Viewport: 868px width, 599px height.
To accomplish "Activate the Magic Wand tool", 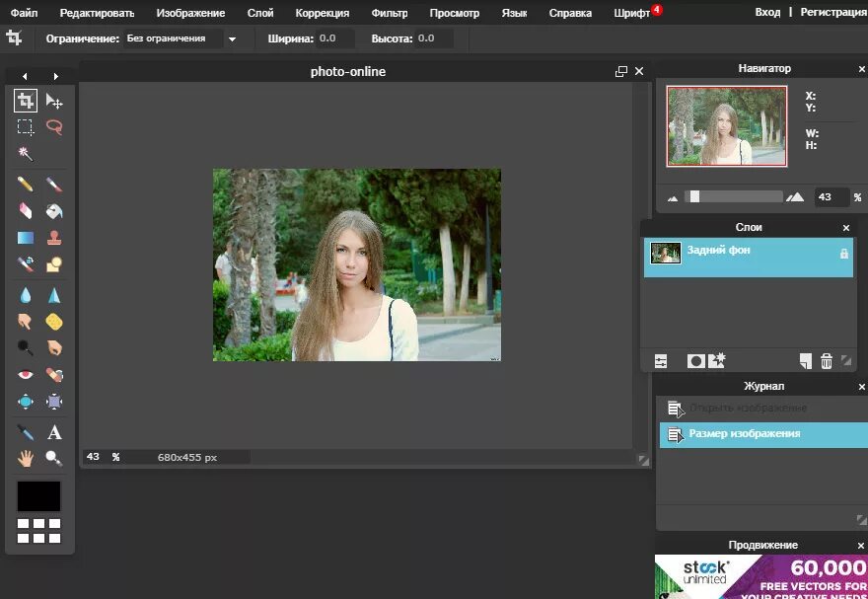I will [26, 153].
